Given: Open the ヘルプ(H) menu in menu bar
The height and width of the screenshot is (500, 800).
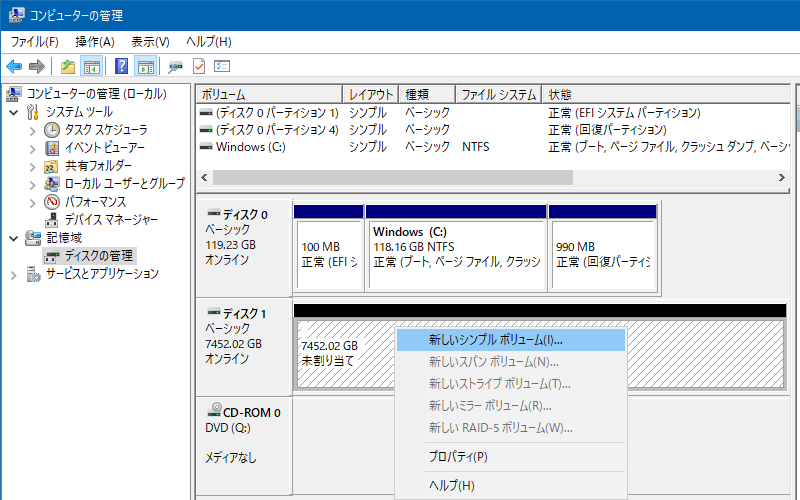Looking at the screenshot, I should click(x=209, y=42).
